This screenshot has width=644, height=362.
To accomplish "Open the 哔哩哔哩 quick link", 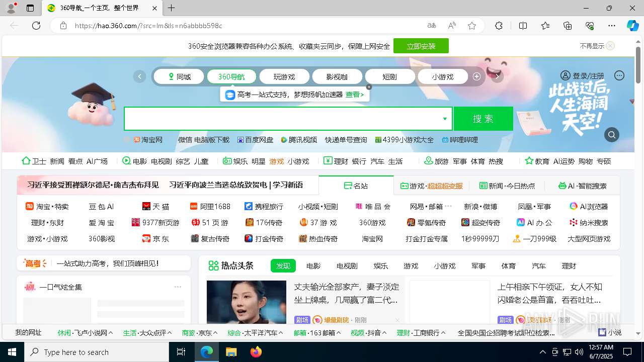I will point(460,140).
